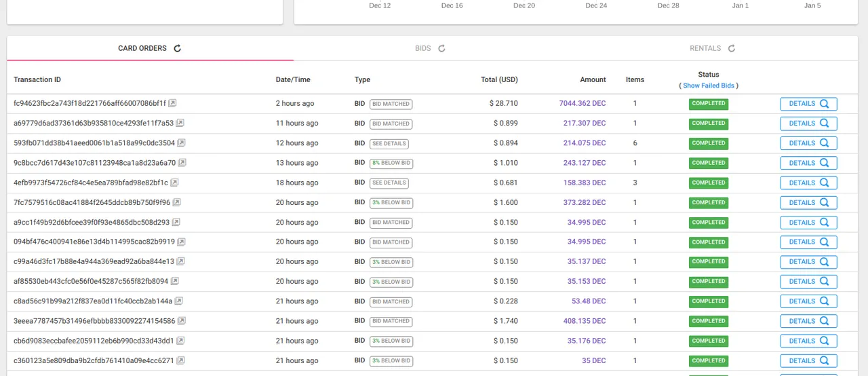The image size is (868, 376).
Task: Click the Dec 20 chart axis label
Action: click(524, 5)
